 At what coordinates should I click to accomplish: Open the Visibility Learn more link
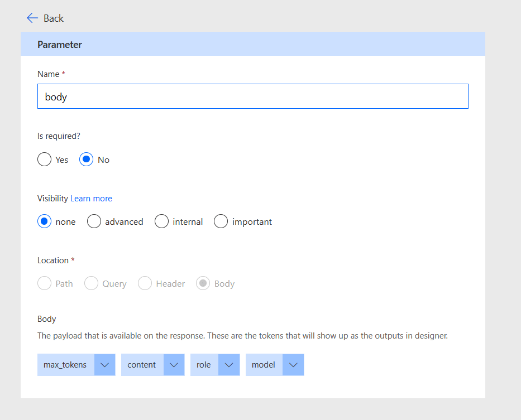click(91, 199)
